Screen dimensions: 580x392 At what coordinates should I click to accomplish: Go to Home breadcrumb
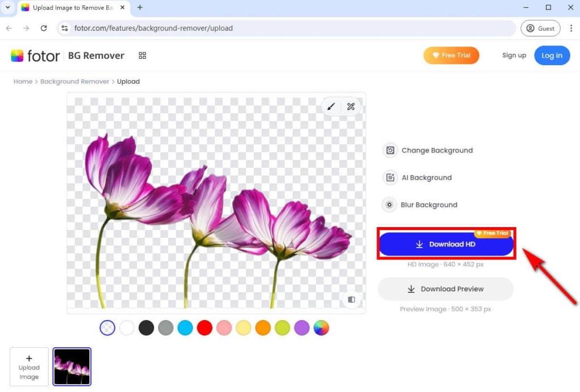coord(23,82)
